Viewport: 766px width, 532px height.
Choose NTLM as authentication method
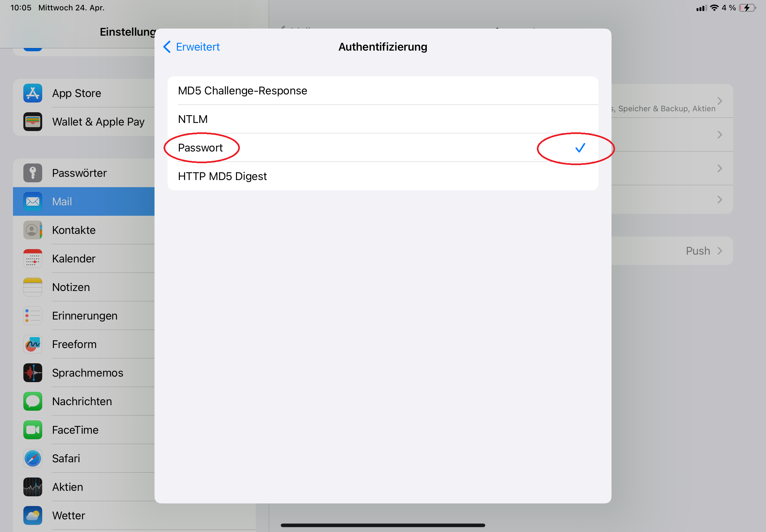coord(383,119)
